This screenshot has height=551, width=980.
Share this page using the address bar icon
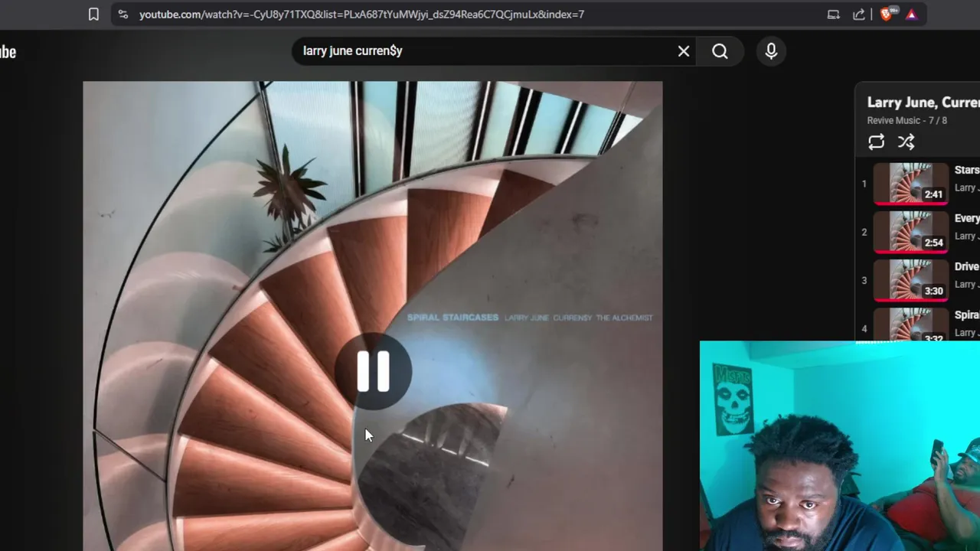point(859,14)
